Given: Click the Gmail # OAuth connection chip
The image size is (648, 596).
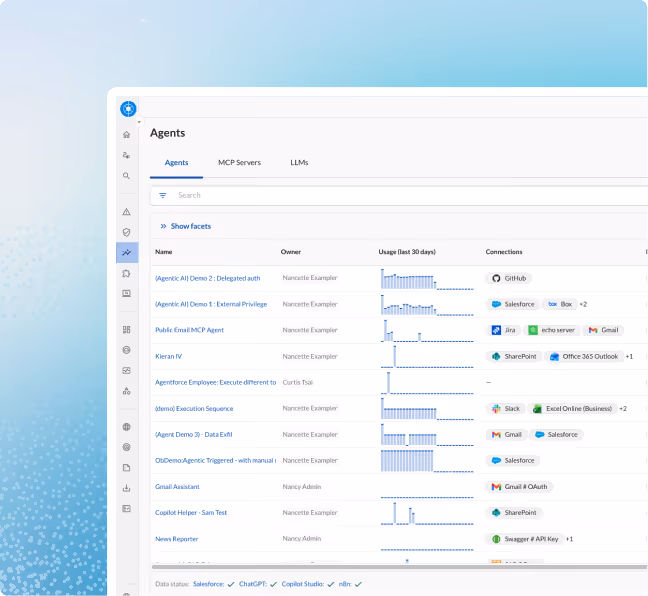Looking at the screenshot, I should 519,486.
